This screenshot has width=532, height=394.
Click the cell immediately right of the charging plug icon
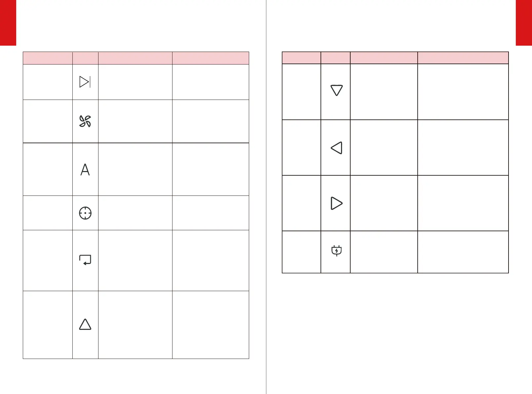384,252
